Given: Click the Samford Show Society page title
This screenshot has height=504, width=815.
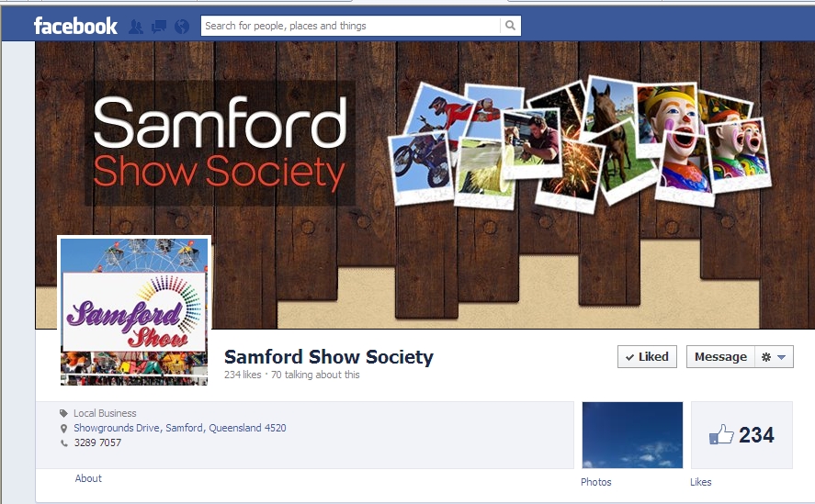Looking at the screenshot, I should coord(329,357).
